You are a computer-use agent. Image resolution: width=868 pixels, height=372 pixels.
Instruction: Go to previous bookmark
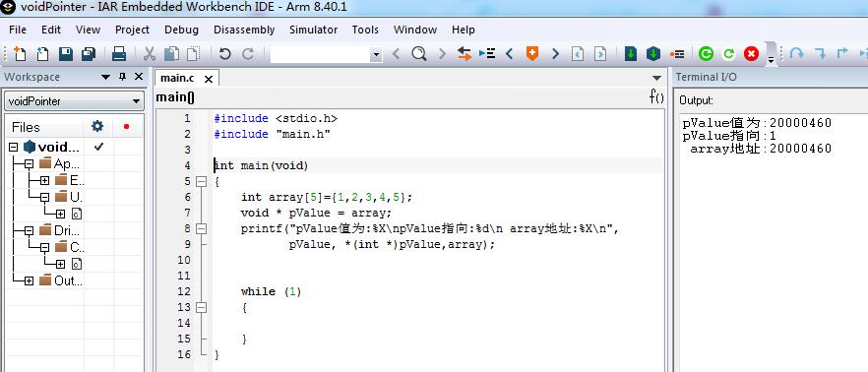[510, 54]
